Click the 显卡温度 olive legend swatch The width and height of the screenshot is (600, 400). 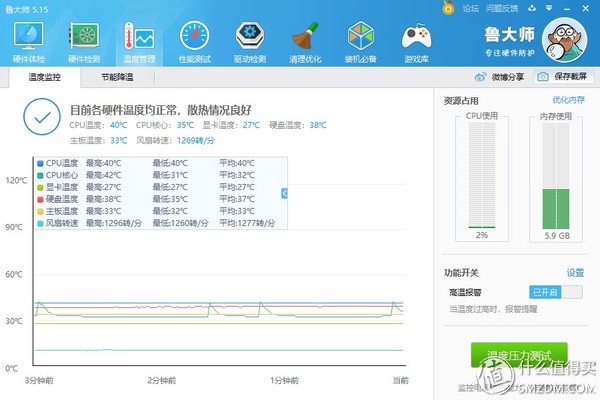40,188
